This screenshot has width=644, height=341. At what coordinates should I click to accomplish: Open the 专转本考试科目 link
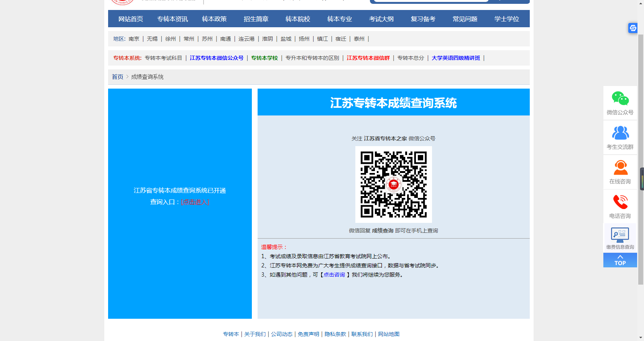tap(163, 58)
